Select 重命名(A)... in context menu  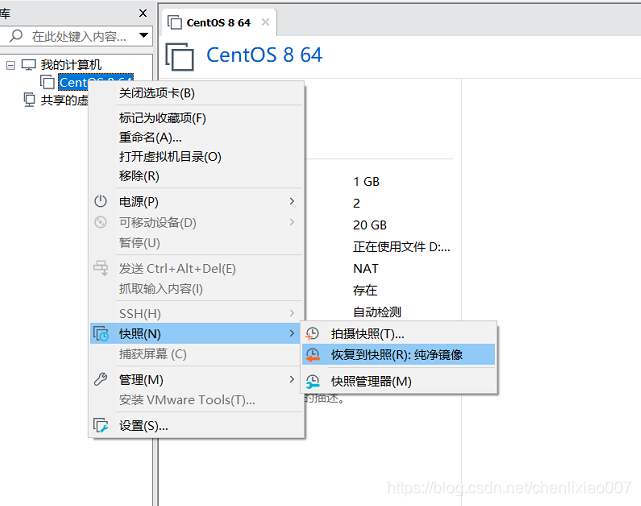coord(197,137)
